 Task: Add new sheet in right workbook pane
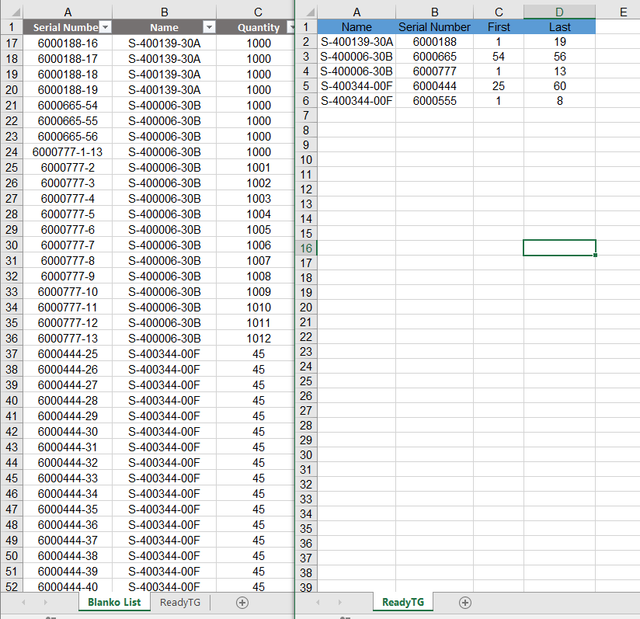(465, 603)
